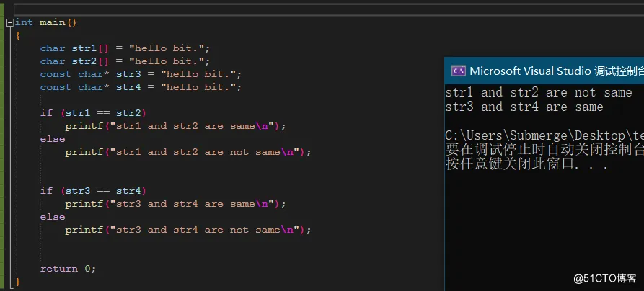
Task: Click the Microsoft Visual Studio console title bar
Action: pyautogui.click(x=544, y=71)
